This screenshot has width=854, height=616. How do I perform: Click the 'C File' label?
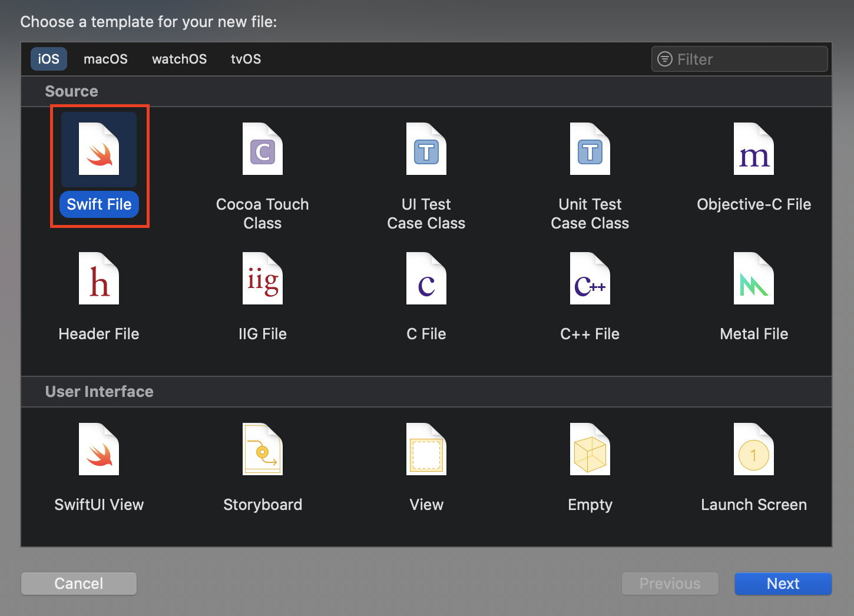coord(426,334)
